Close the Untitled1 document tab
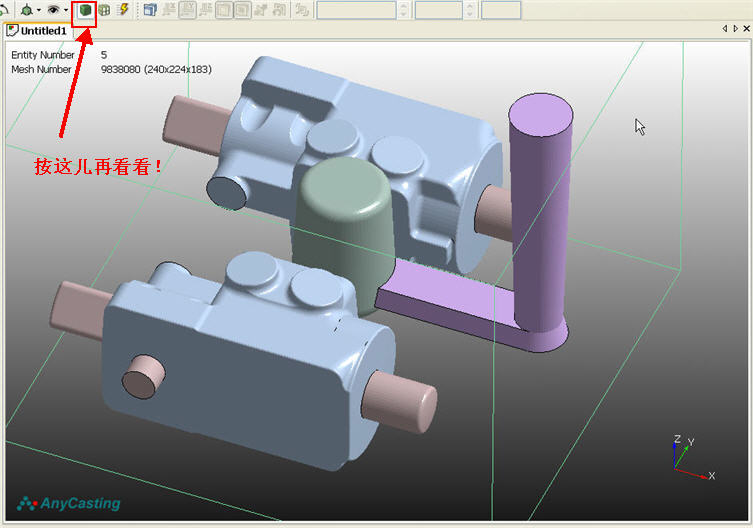 (746, 29)
